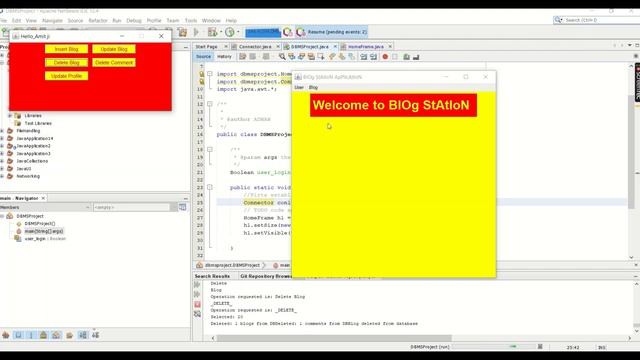Click the garbage collection icon next to memory bar
This screenshot has width=640, height=360.
pyautogui.click(x=288, y=32)
